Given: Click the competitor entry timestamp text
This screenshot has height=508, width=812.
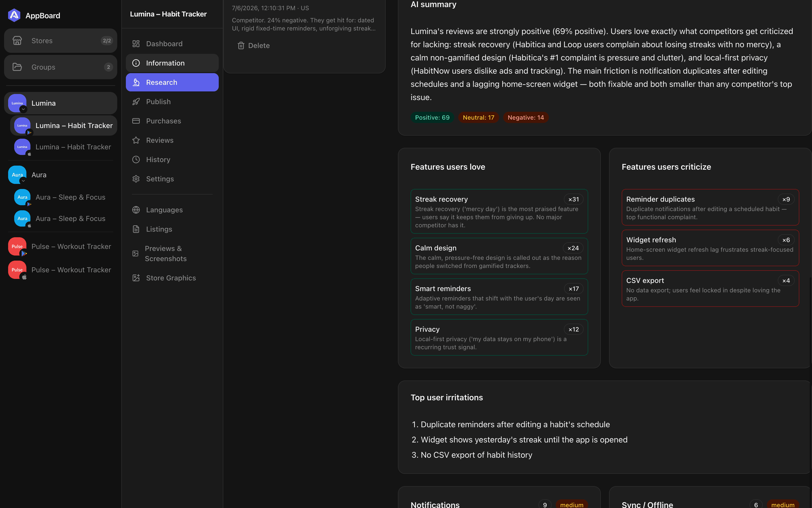Looking at the screenshot, I should click(x=270, y=8).
